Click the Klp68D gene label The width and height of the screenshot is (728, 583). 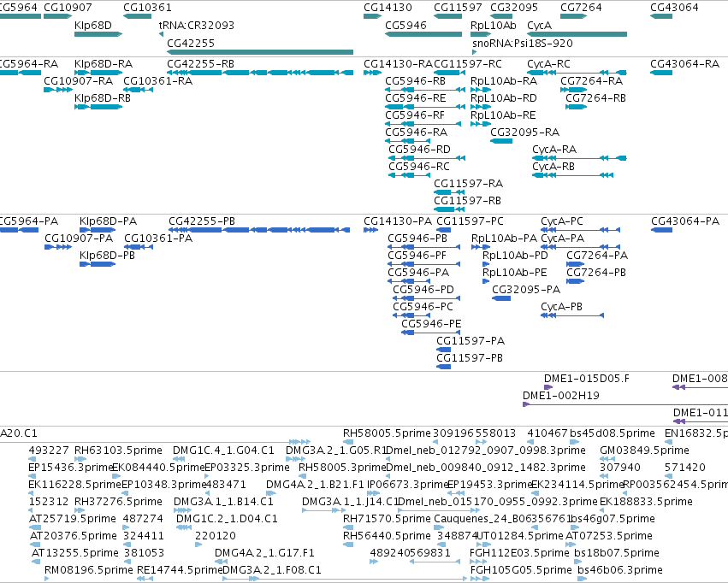(93, 25)
